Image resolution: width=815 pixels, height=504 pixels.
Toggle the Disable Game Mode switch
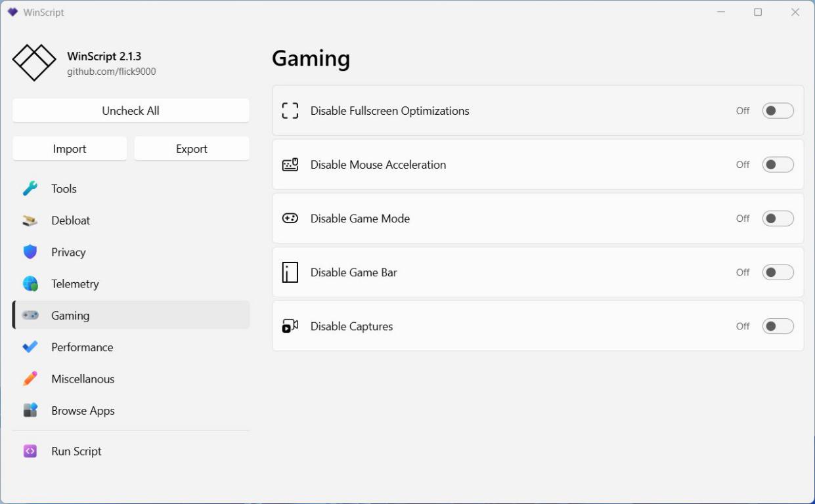pos(778,219)
